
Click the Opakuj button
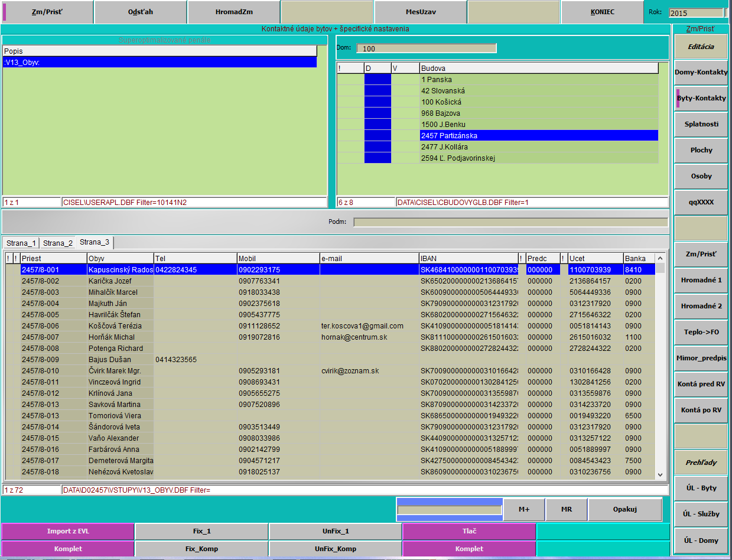coord(625,510)
